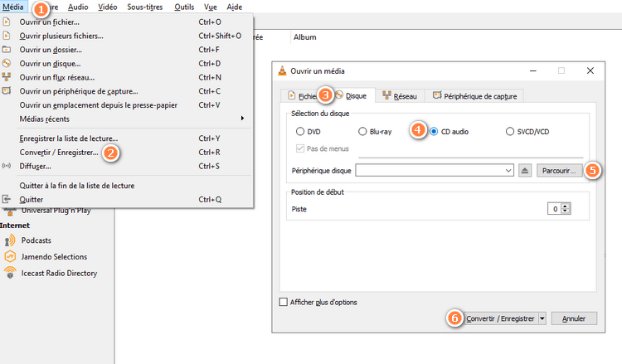Screen dimensions: 622x364
Task: Select the Blu-ray disc option
Action: [x=363, y=131]
